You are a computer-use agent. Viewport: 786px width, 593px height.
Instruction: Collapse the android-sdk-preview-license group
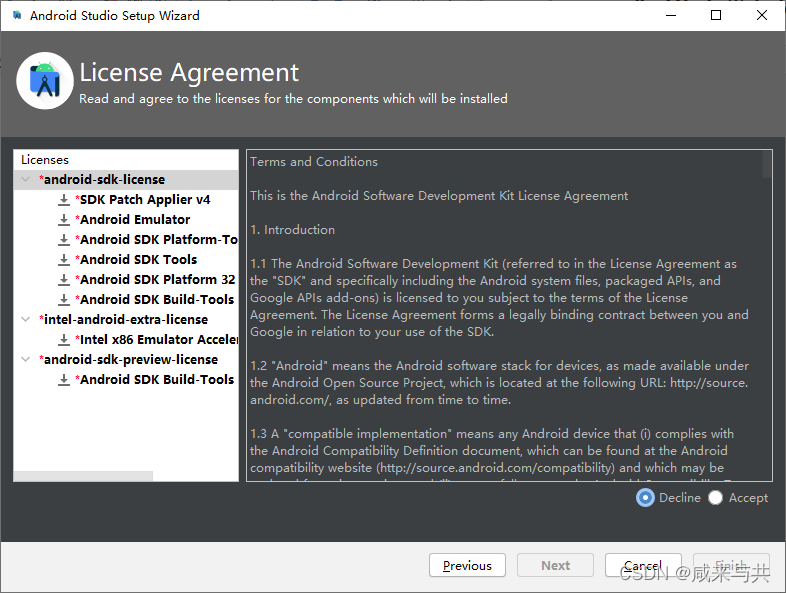point(26,359)
